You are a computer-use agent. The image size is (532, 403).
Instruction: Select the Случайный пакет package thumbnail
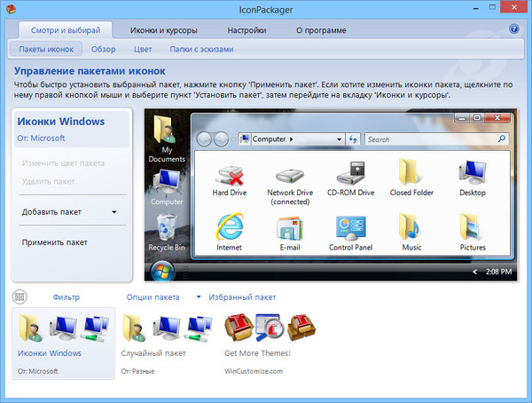[167, 344]
